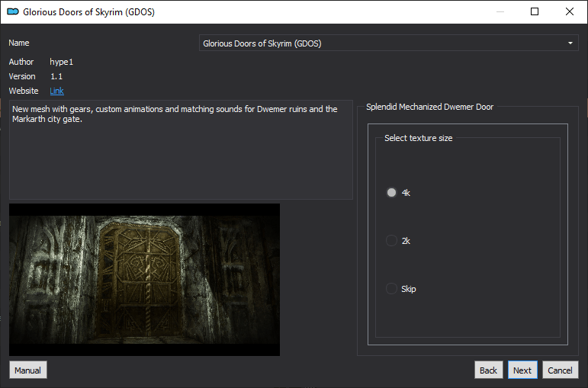Click author name 'hype1'
The image size is (588, 388).
click(x=62, y=62)
